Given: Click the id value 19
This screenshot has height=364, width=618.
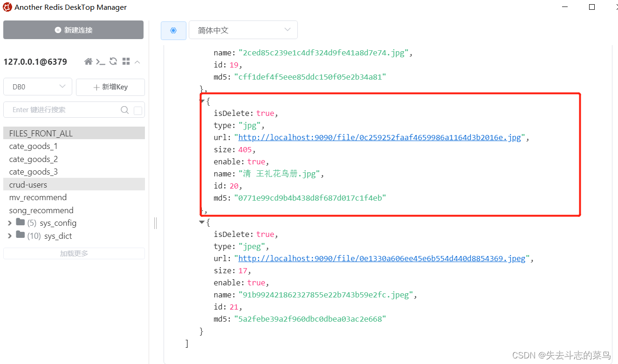Looking at the screenshot, I should pyautogui.click(x=234, y=65).
